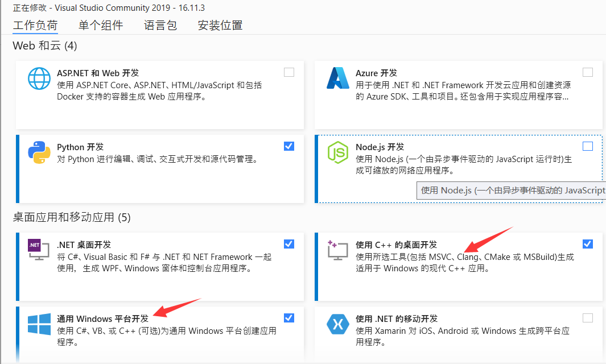Select the 通用 Windows 平台开发 title

[x=103, y=319]
